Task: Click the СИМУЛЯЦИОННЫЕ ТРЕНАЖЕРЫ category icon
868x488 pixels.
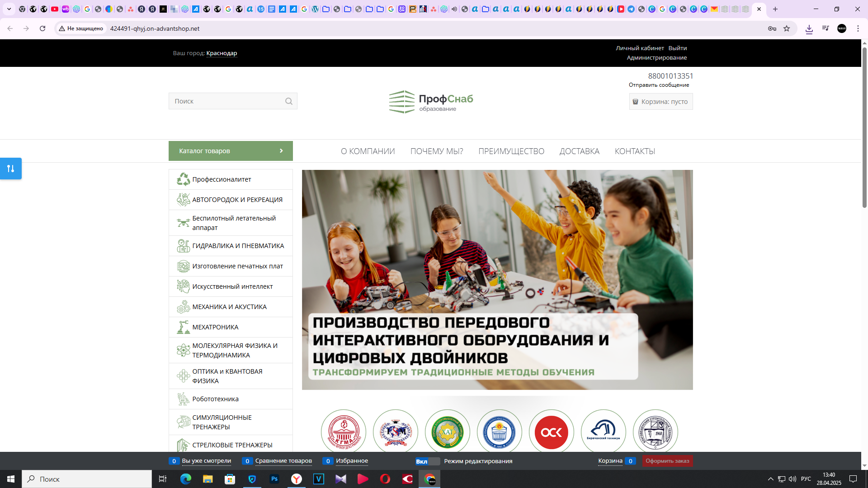Action: point(183,422)
